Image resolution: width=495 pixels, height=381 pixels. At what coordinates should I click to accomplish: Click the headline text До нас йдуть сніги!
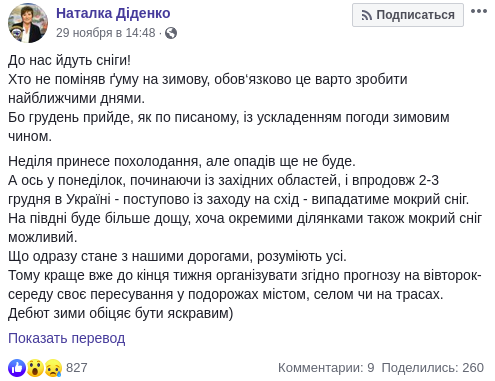tap(69, 60)
